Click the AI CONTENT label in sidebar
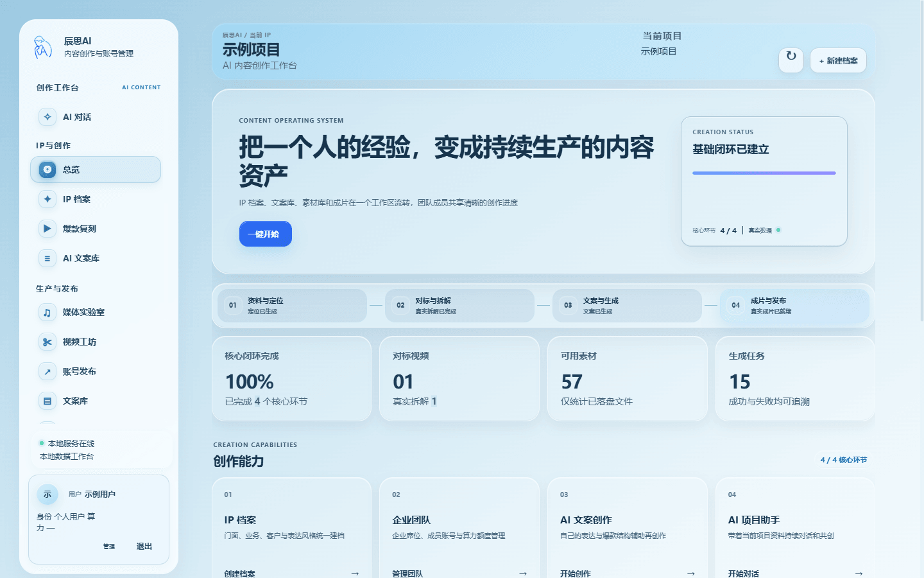Viewport: 924px width, 578px height. (x=141, y=87)
